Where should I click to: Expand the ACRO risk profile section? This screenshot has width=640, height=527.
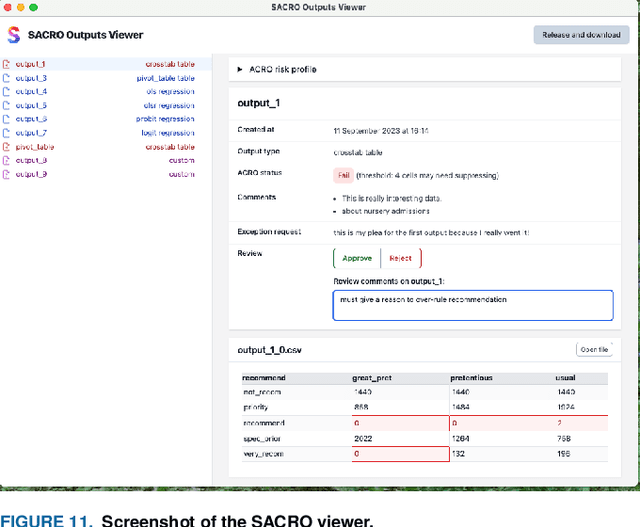(240, 70)
